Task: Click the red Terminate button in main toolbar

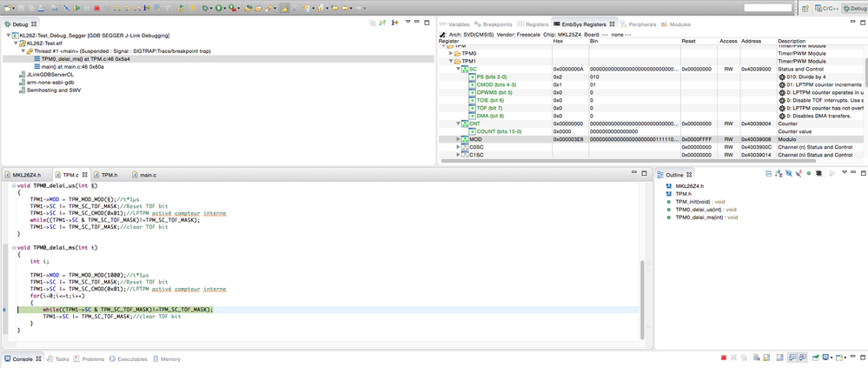Action: [x=96, y=9]
